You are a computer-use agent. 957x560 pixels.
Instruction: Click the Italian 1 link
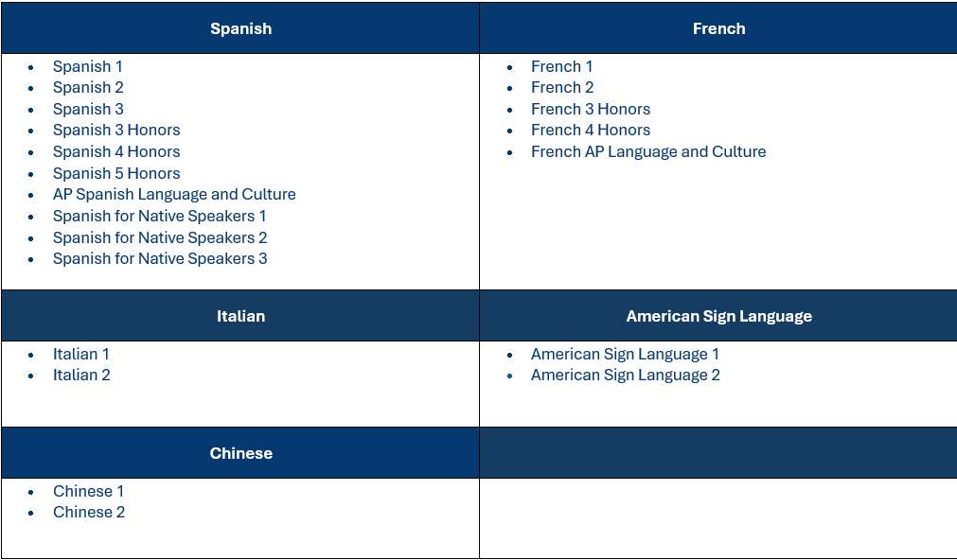click(81, 355)
